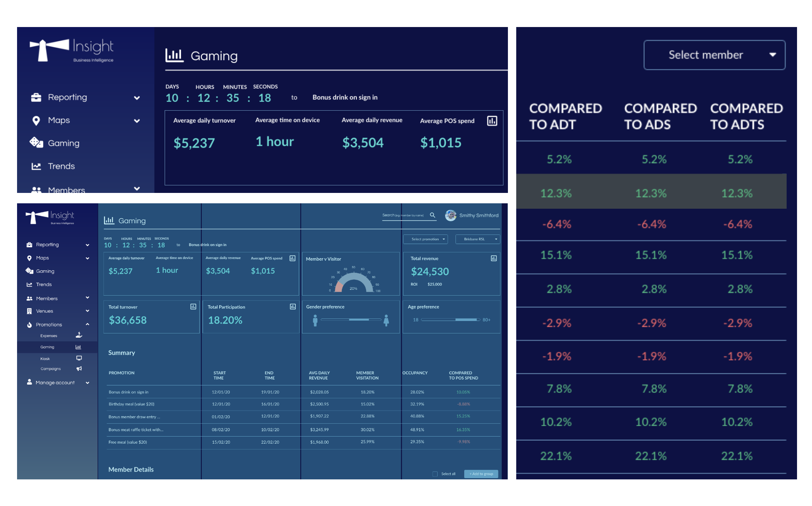
Task: Click the male figure icon under Gender preference
Action: point(315,320)
